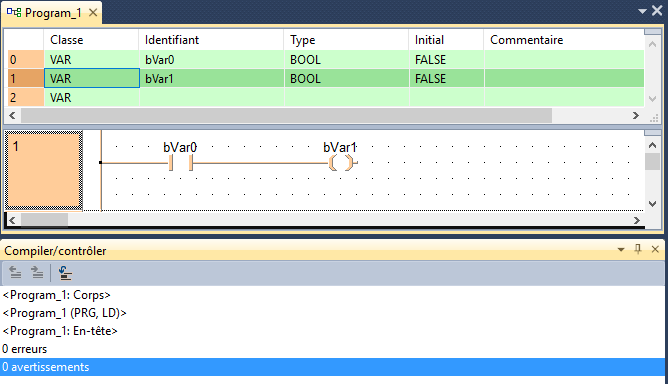The image size is (668, 384).
Task: Pin the Compiler/contrôler panel
Action: click(638, 249)
